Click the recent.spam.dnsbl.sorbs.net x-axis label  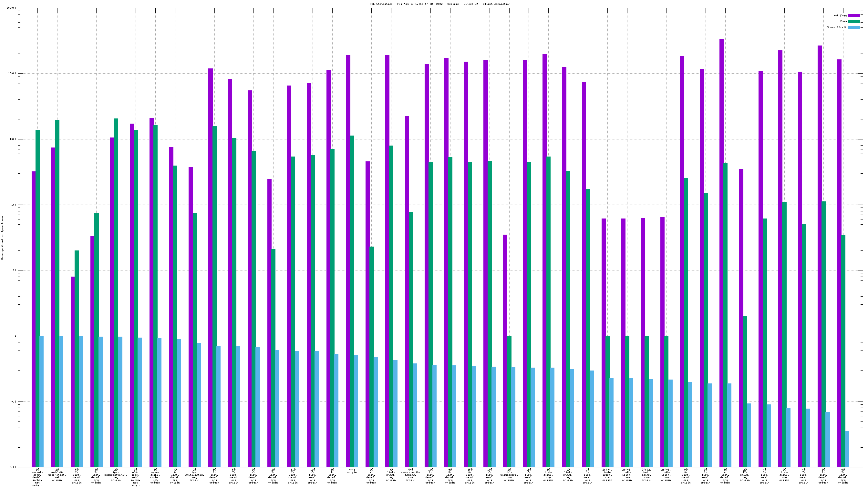coord(37,477)
